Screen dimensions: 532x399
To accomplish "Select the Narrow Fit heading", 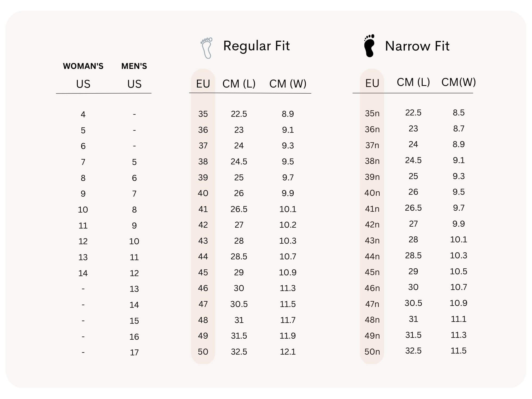I will coord(417,46).
